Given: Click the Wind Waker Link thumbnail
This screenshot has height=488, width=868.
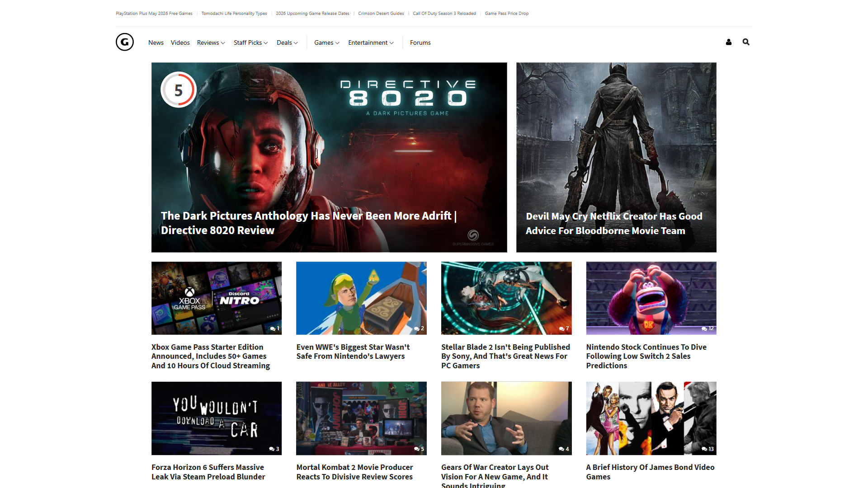Looking at the screenshot, I should (x=361, y=298).
